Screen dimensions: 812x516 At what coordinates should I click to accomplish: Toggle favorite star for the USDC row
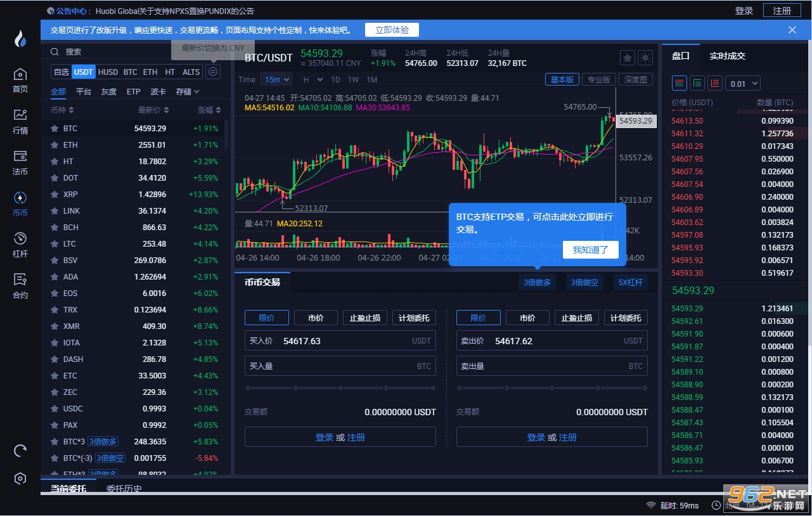[55, 408]
